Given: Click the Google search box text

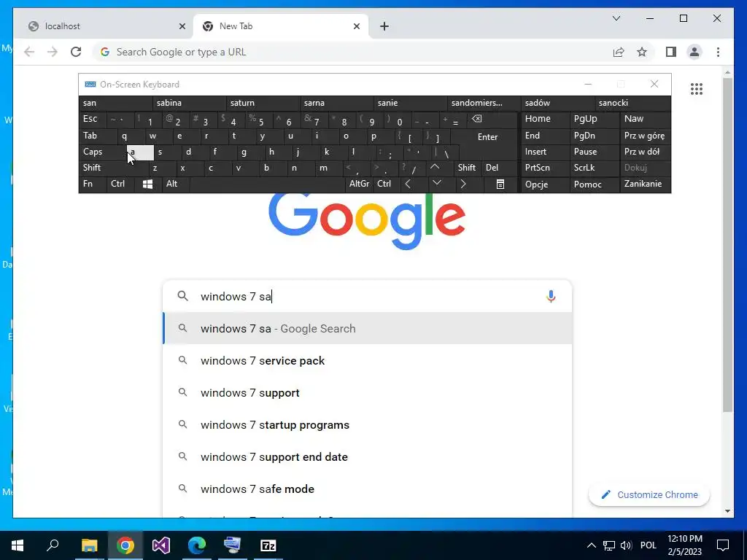Looking at the screenshot, I should click(367, 296).
